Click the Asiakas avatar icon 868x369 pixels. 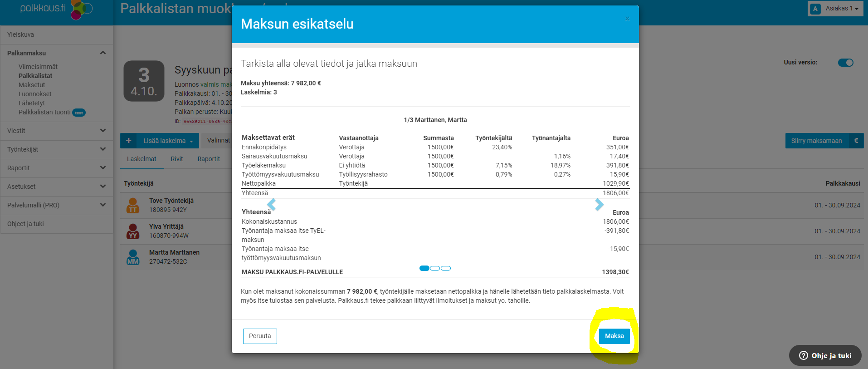(x=815, y=9)
